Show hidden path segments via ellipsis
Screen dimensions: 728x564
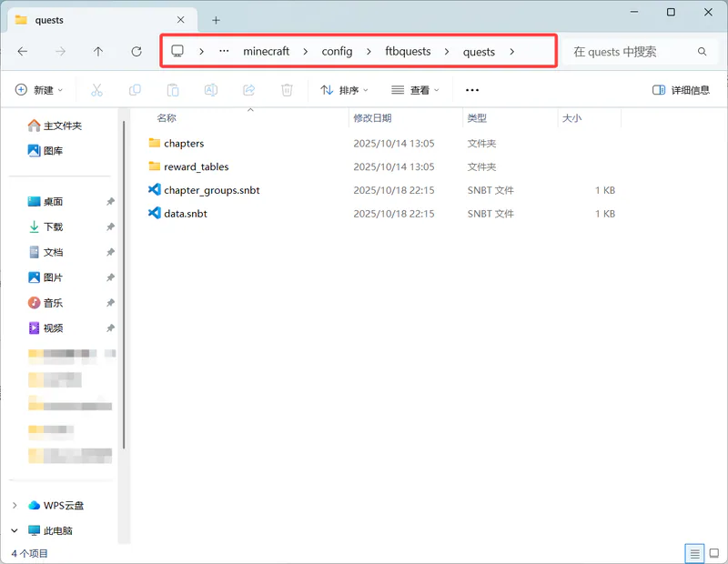coord(224,51)
